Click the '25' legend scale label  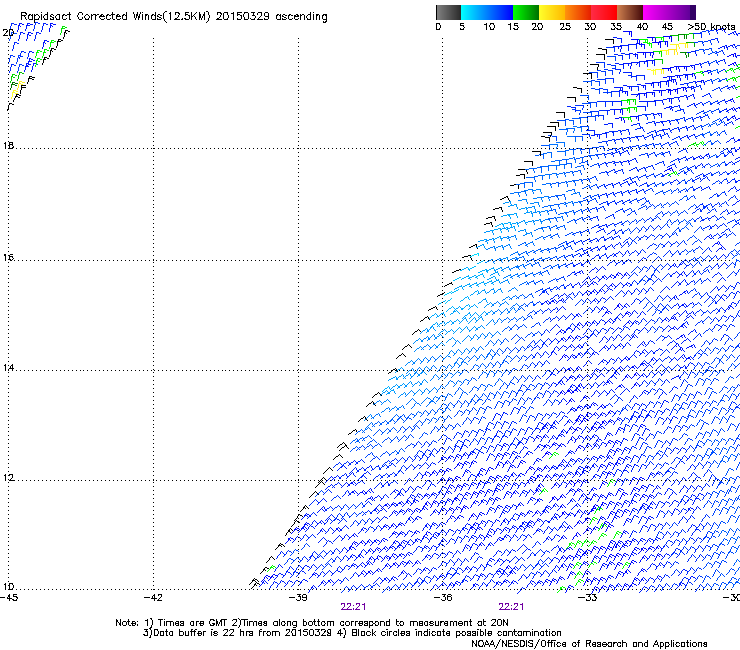pos(565,27)
